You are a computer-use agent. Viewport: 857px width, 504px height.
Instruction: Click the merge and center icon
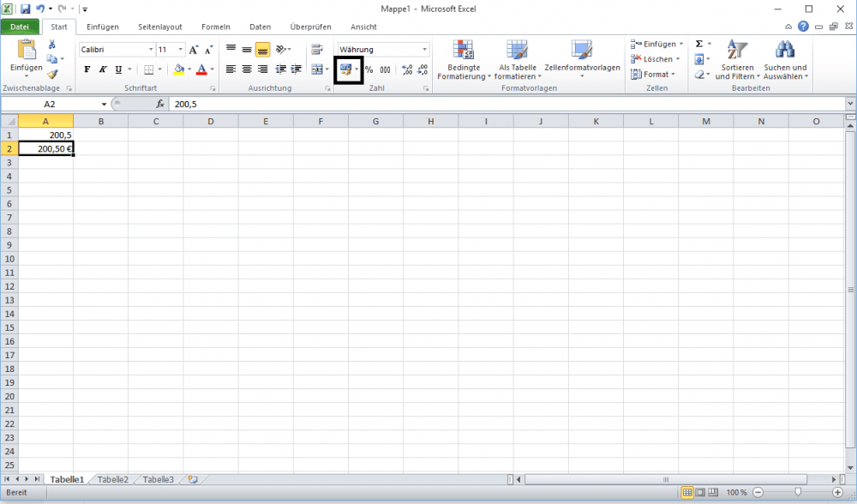pyautogui.click(x=317, y=69)
